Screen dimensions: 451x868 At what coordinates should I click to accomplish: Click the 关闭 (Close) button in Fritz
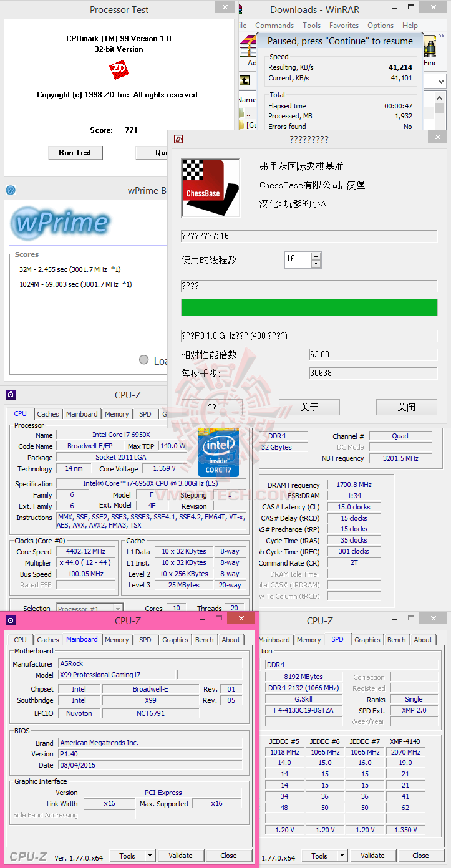click(x=407, y=407)
